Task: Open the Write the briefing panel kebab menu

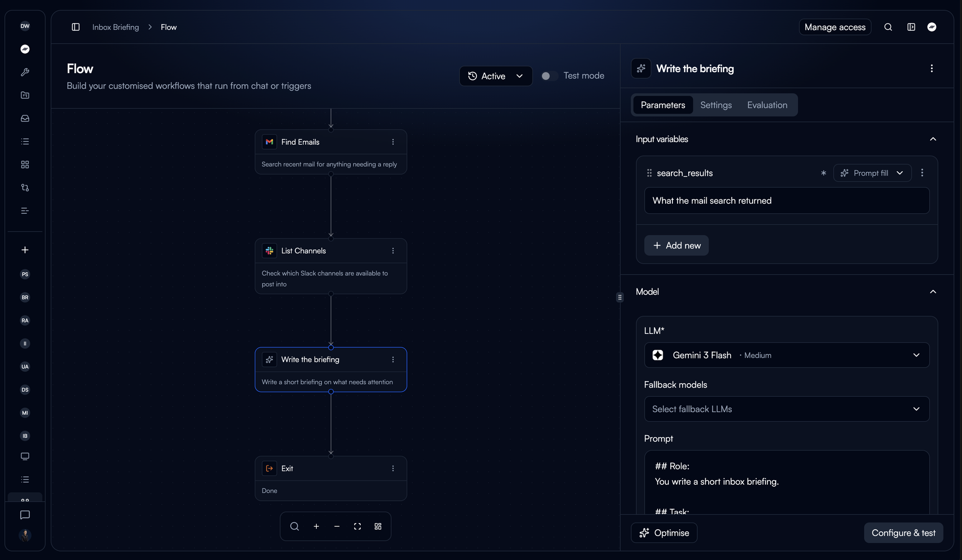Action: (x=931, y=69)
